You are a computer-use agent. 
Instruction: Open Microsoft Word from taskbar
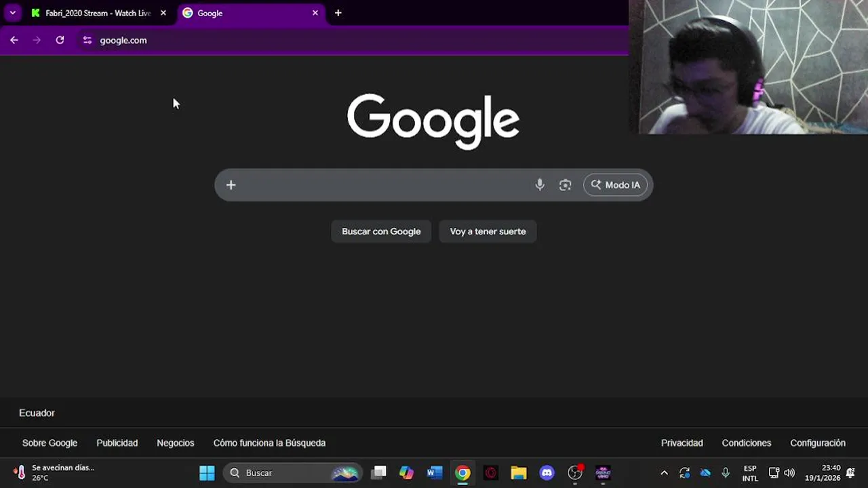435,472
